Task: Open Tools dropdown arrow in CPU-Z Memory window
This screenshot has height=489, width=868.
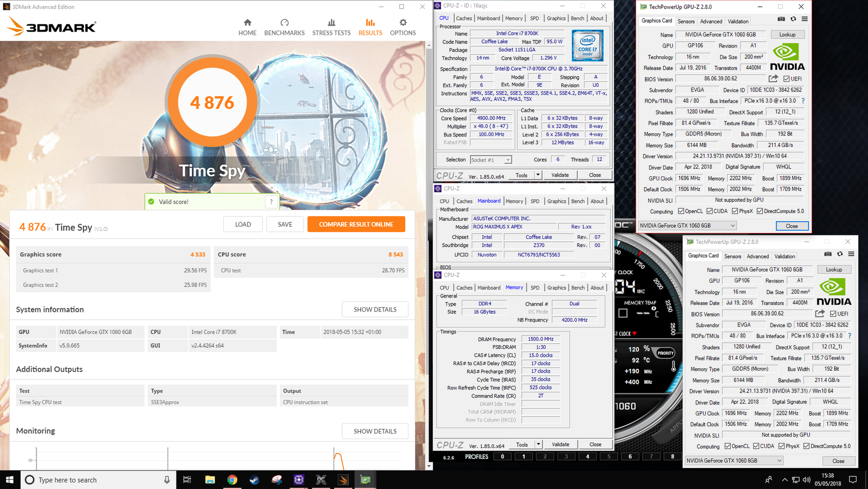Action: pos(539,445)
